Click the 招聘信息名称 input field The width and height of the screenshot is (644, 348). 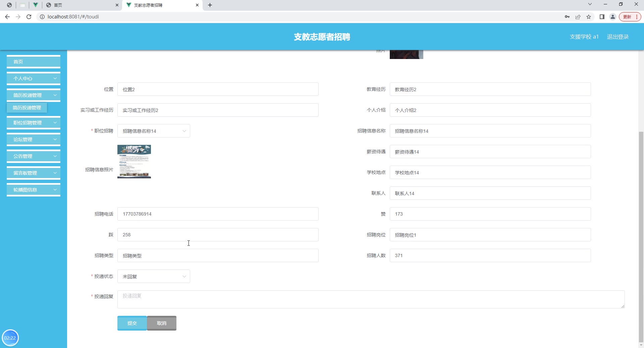[x=490, y=131]
